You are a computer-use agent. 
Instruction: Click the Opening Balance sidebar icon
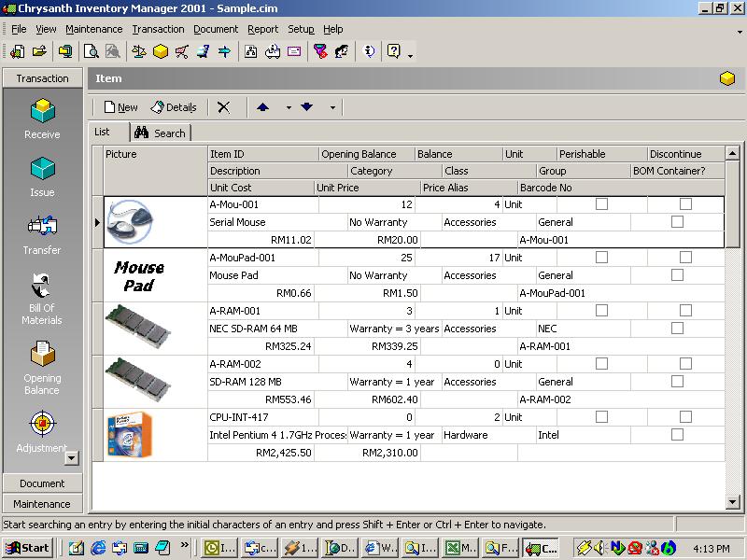(42, 356)
